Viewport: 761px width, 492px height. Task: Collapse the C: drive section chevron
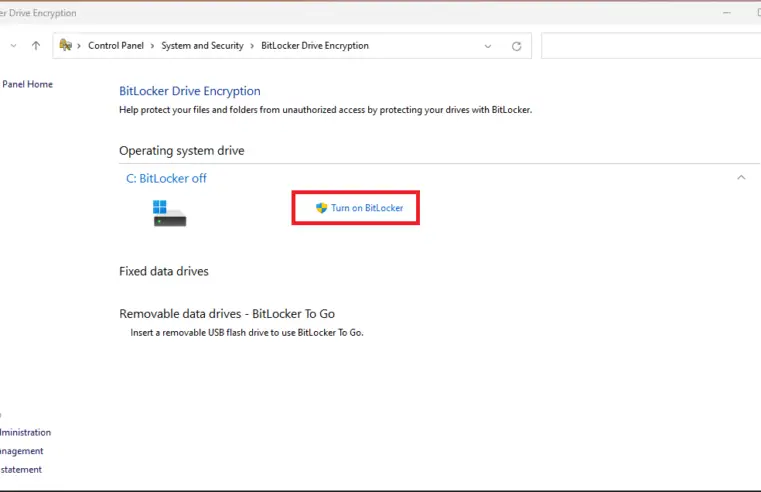[741, 178]
